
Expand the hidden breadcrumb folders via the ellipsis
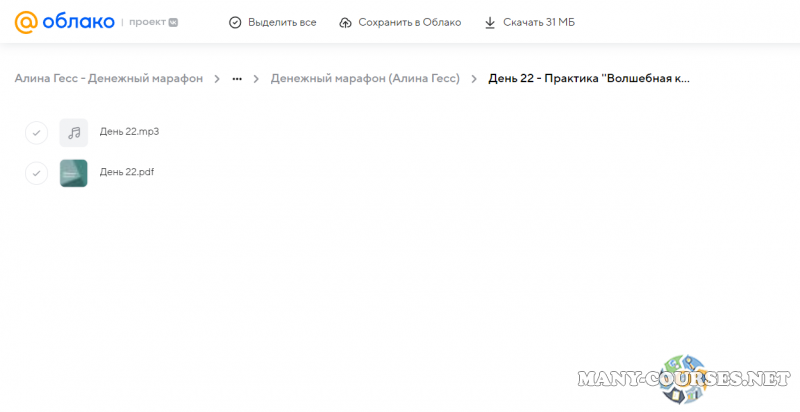tap(237, 78)
